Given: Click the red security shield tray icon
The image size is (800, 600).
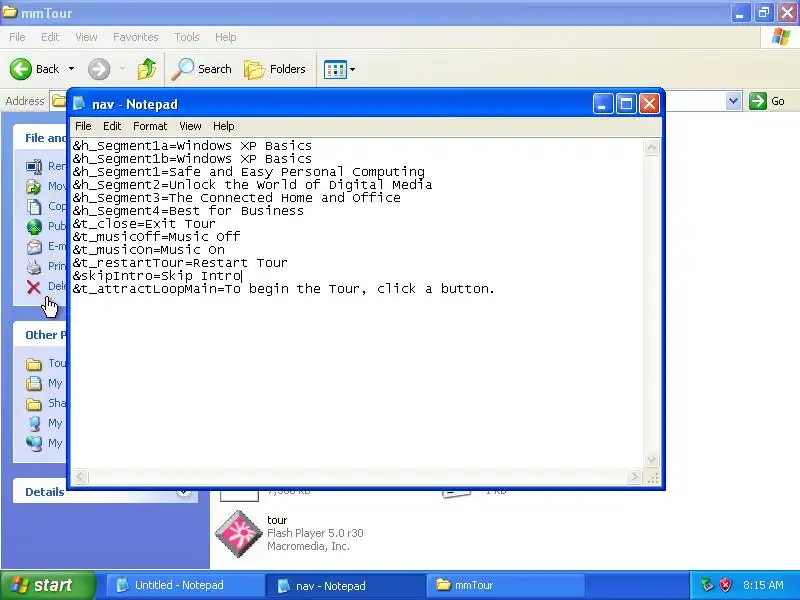Looking at the screenshot, I should (725, 585).
